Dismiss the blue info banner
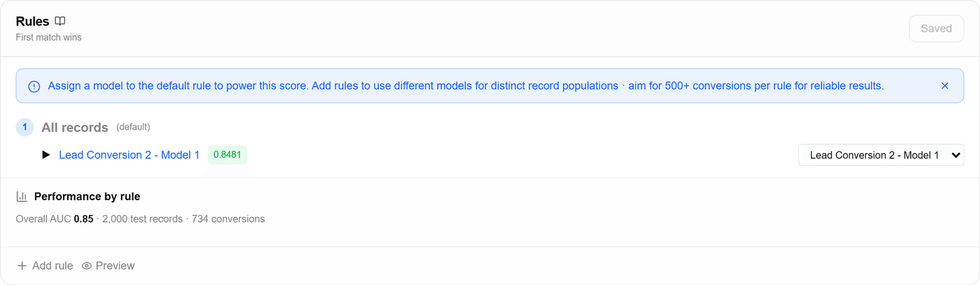The height and width of the screenshot is (285, 980). tap(945, 86)
